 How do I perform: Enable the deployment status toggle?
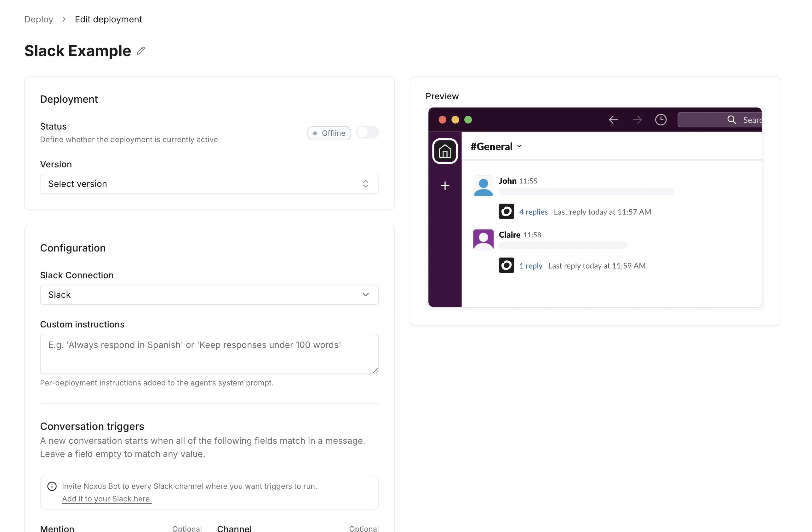[368, 132]
